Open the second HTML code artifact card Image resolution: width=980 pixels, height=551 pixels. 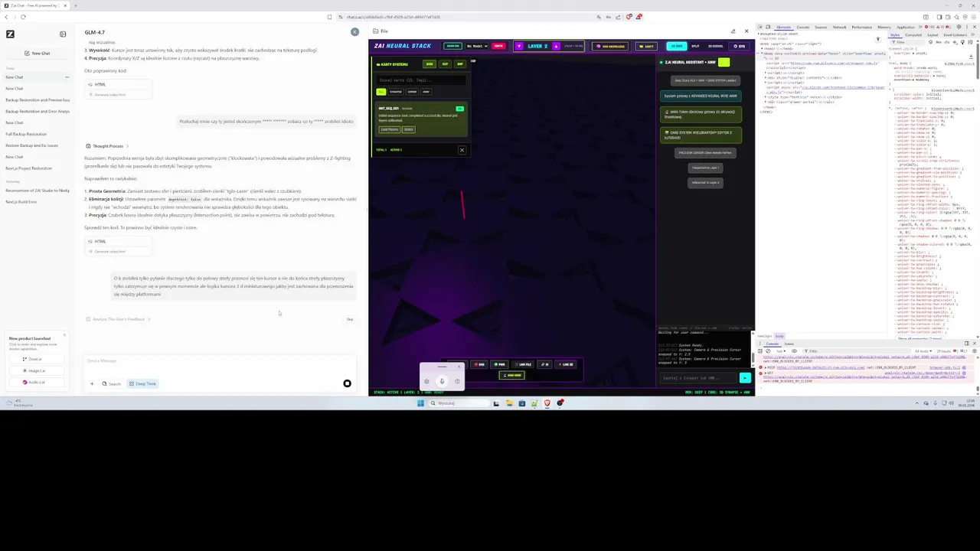pyautogui.click(x=119, y=246)
